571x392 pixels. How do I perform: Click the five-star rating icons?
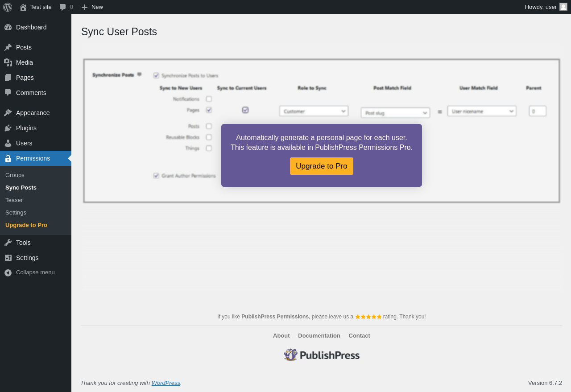click(368, 317)
